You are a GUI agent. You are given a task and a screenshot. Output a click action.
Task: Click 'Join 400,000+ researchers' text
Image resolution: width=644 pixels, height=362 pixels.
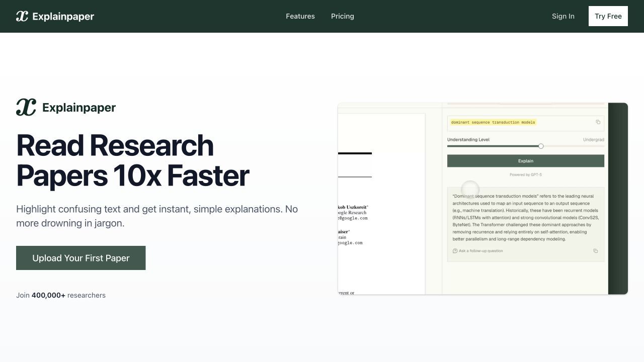(61, 295)
